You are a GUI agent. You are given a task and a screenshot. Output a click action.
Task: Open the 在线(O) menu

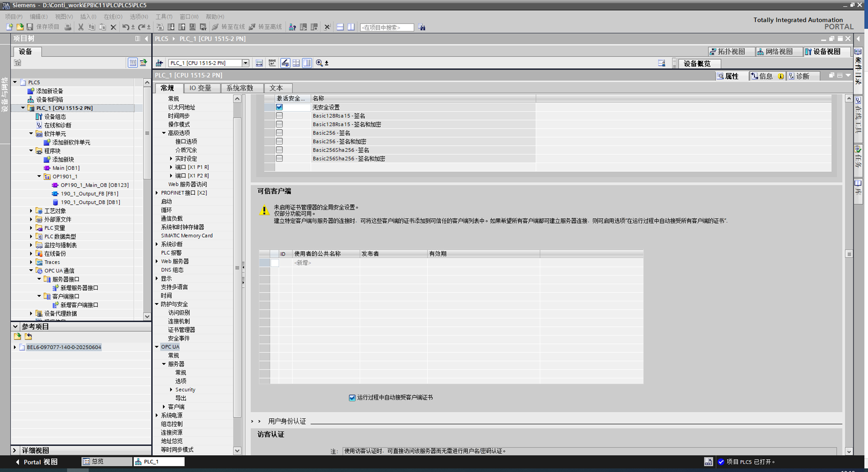(112, 16)
